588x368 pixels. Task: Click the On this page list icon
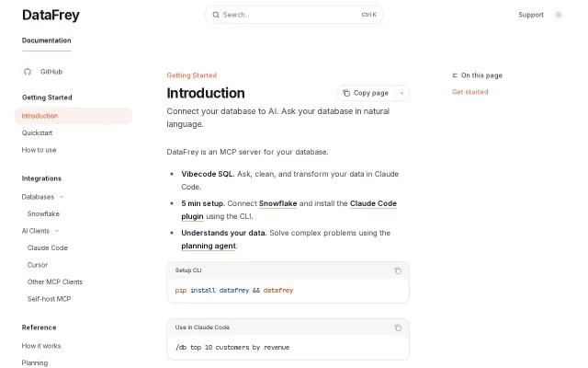point(455,75)
